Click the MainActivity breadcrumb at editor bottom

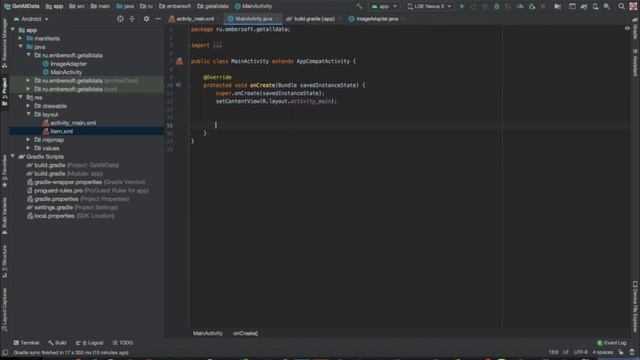208,333
